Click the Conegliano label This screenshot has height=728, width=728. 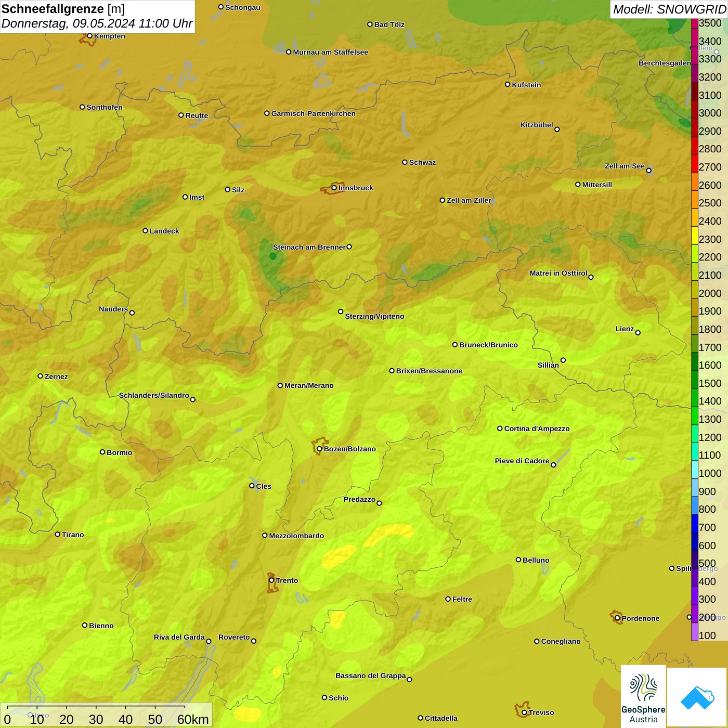[561, 641]
